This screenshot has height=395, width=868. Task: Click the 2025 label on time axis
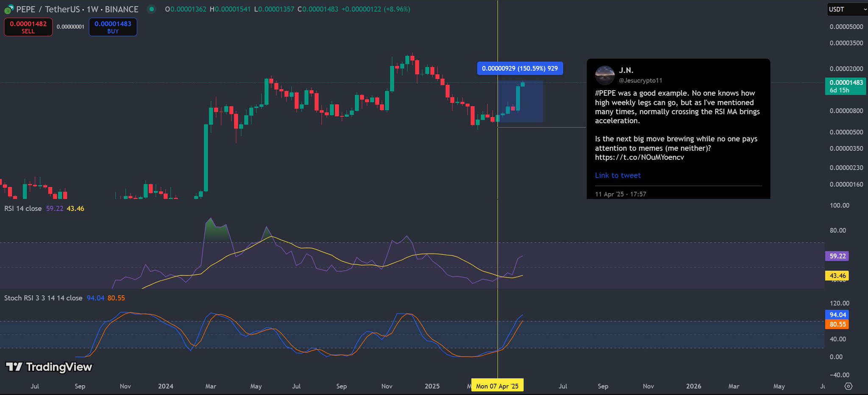[432, 386]
